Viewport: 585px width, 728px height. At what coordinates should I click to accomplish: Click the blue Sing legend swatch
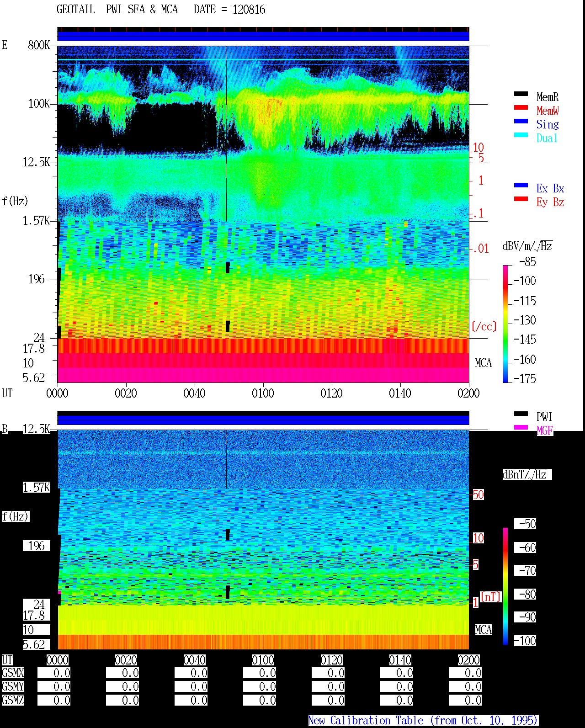click(521, 122)
